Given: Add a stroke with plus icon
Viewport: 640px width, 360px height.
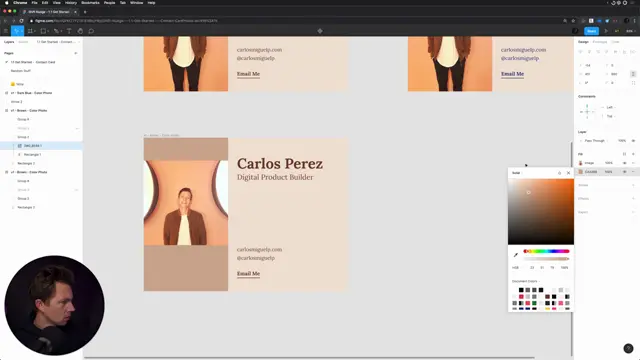Looking at the screenshot, I should point(633,185).
